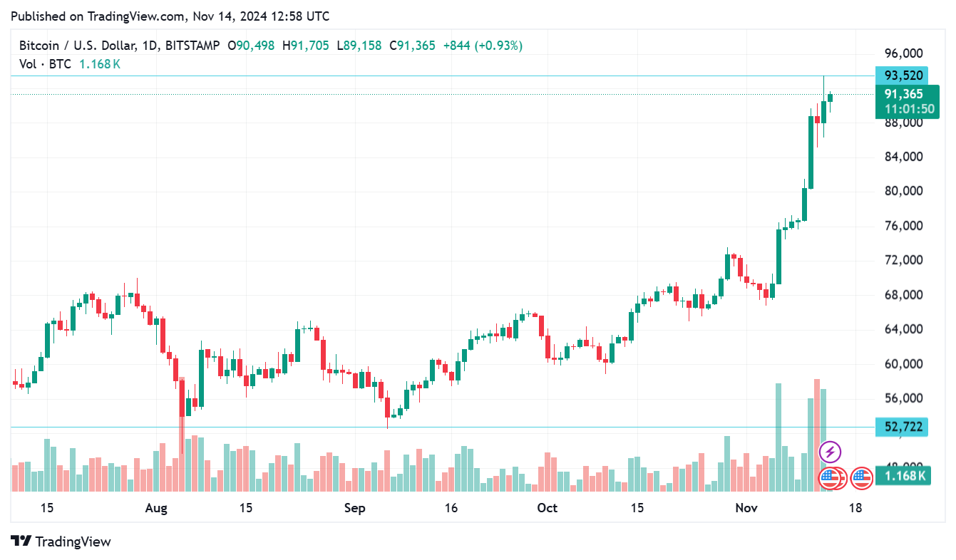Click the Aug label on the time axis
The height and width of the screenshot is (560, 956).
pos(155,508)
